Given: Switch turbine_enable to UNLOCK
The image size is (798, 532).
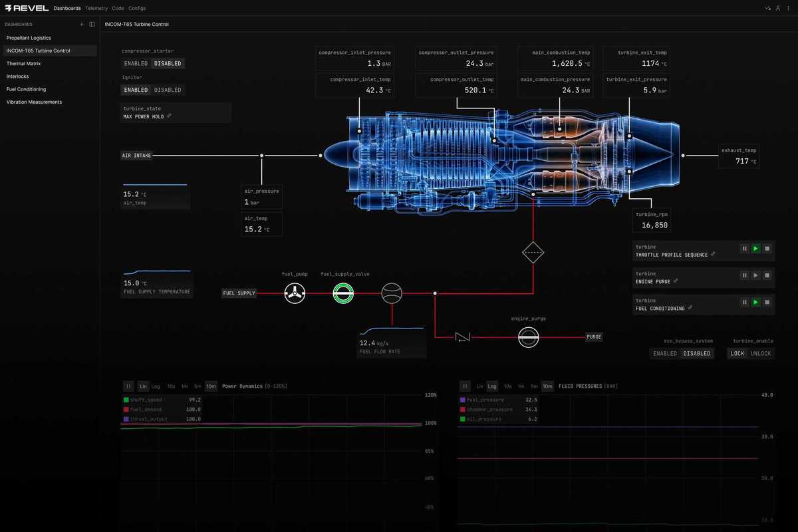Looking at the screenshot, I should coord(761,354).
